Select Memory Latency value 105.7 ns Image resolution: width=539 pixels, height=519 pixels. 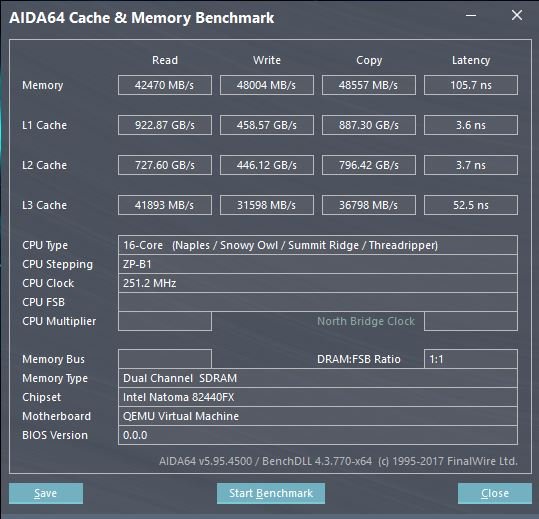click(471, 85)
